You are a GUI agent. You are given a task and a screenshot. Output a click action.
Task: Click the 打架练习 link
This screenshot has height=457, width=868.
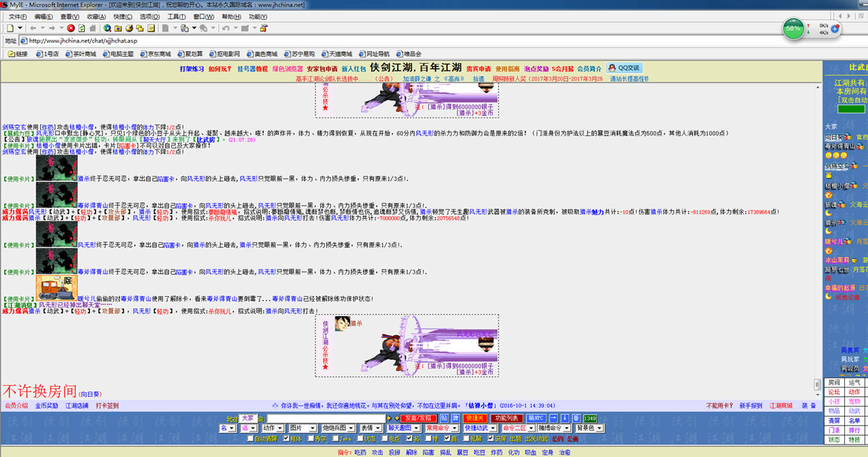(x=192, y=69)
